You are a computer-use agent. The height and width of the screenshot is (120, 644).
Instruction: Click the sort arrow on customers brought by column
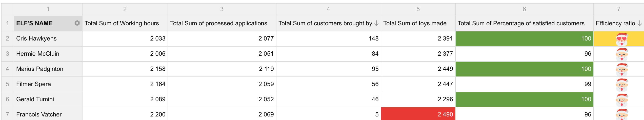pyautogui.click(x=376, y=23)
